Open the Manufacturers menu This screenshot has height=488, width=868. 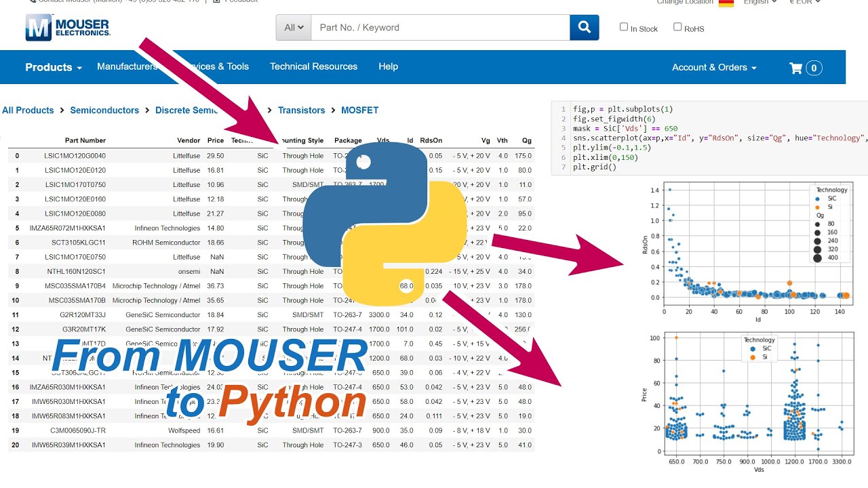127,66
